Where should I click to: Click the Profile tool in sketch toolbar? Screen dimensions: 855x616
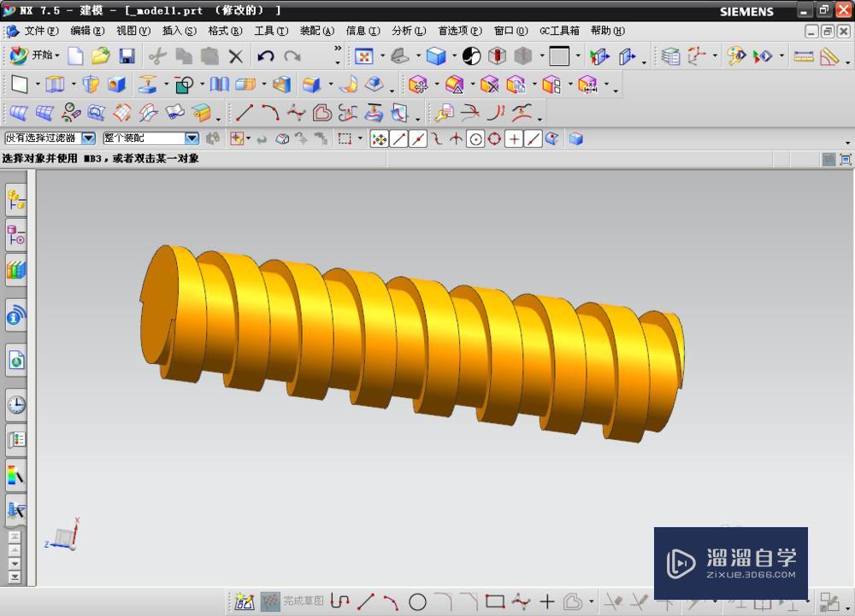pyautogui.click(x=339, y=601)
